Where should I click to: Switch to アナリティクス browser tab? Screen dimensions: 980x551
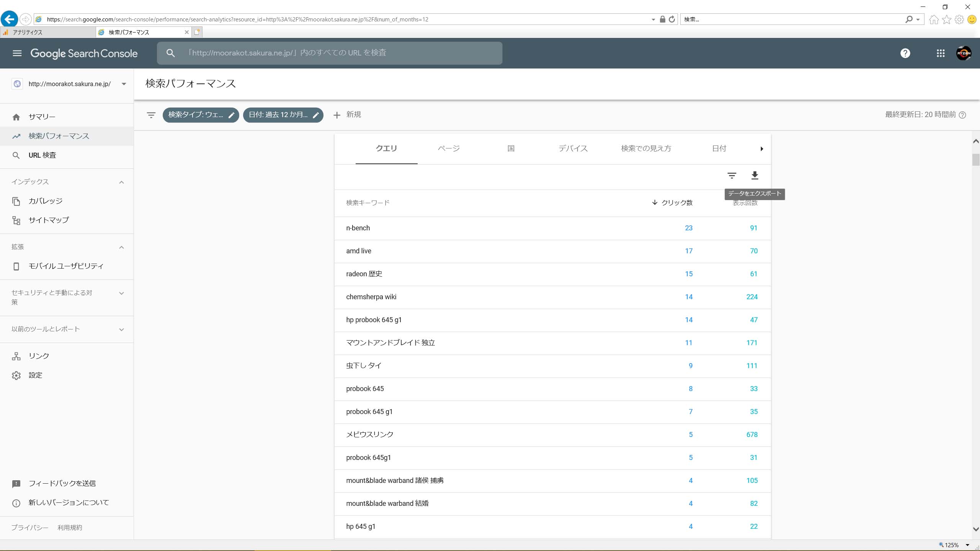tap(48, 32)
